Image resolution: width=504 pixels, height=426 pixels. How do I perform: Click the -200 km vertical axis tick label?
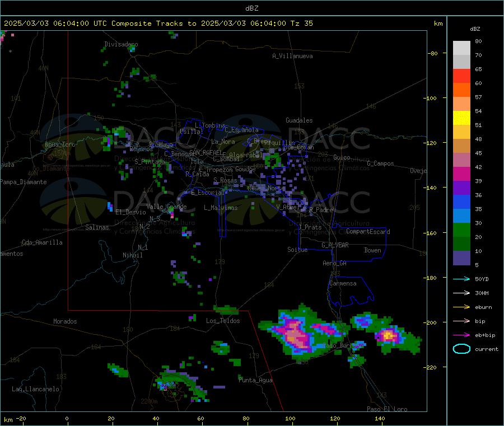(431, 322)
